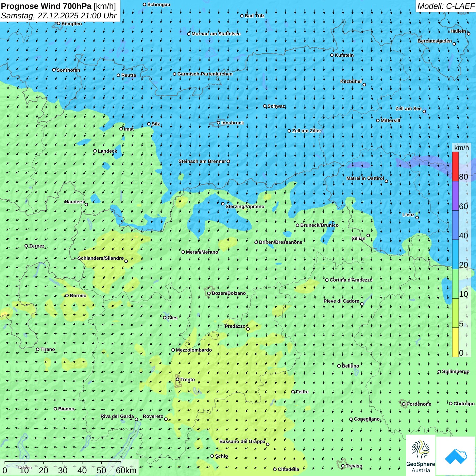Click the 'Samstag, 27.12.2025 21:00 Uhr' date
The height and width of the screenshot is (476, 476).
(x=59, y=16)
